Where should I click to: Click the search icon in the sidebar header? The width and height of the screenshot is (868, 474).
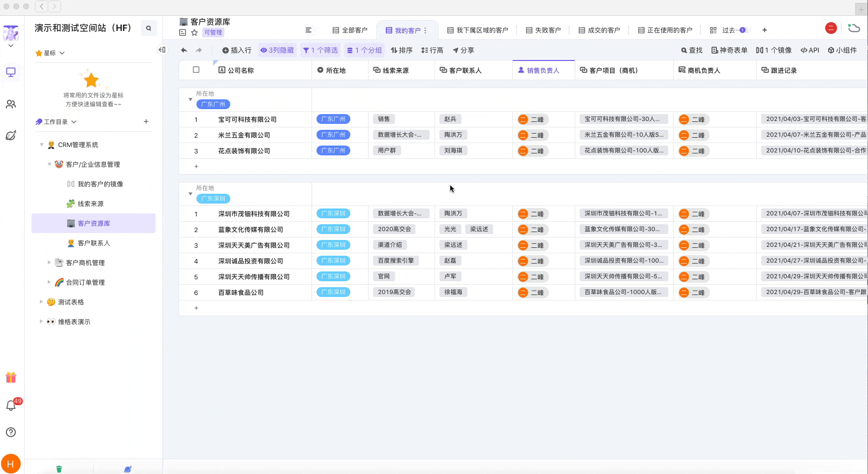pyautogui.click(x=149, y=28)
